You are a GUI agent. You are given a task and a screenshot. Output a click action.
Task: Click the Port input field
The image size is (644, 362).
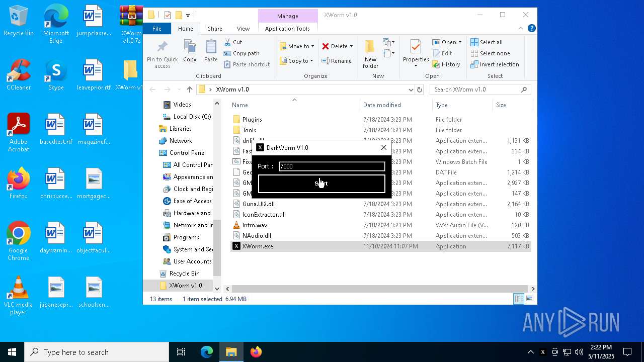[x=332, y=166]
